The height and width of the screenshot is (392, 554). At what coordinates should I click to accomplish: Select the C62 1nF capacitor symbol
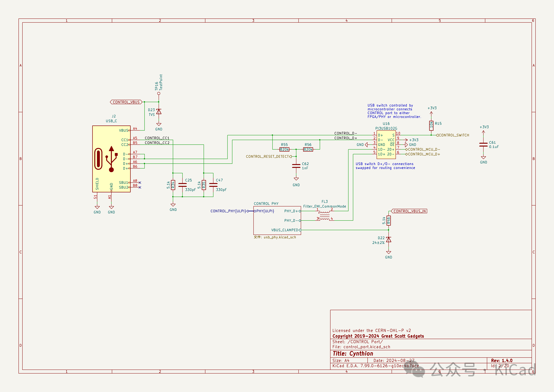point(296,166)
